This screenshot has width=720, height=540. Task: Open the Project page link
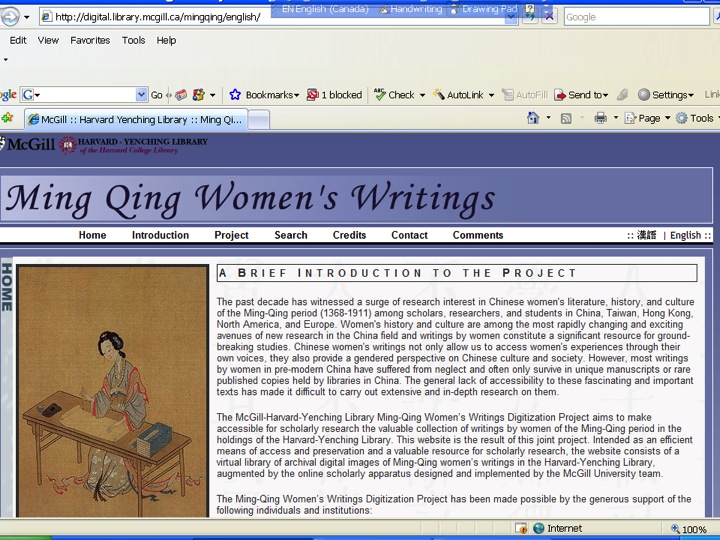click(x=231, y=235)
